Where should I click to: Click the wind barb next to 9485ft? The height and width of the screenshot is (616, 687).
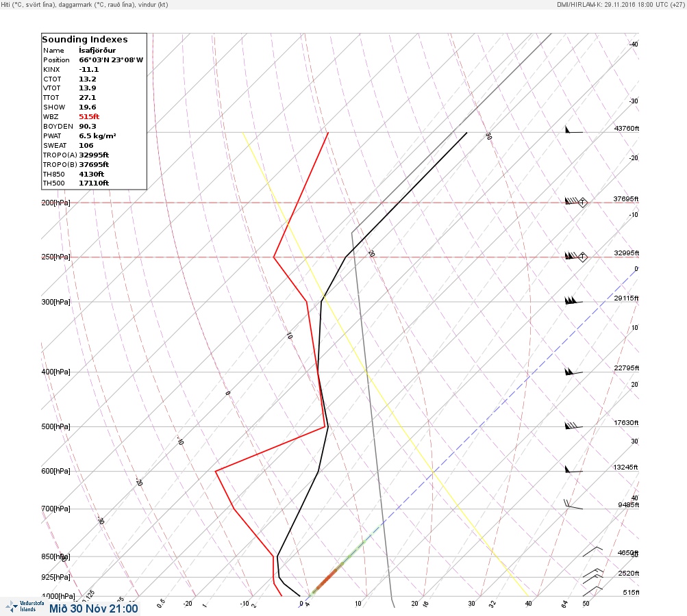point(573,504)
